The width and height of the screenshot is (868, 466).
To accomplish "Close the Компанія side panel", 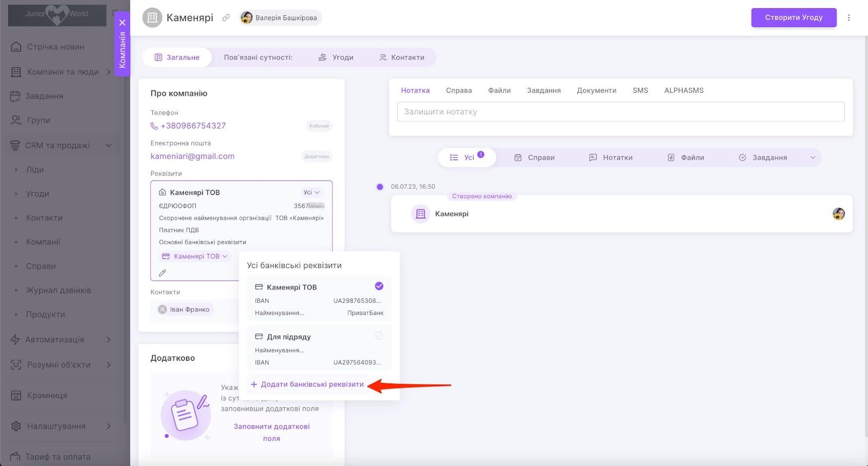I will click(123, 23).
